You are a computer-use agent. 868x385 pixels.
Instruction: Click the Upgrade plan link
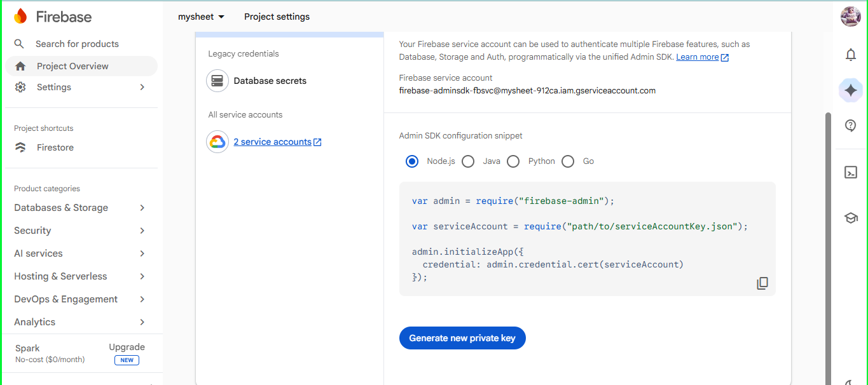pos(127,347)
